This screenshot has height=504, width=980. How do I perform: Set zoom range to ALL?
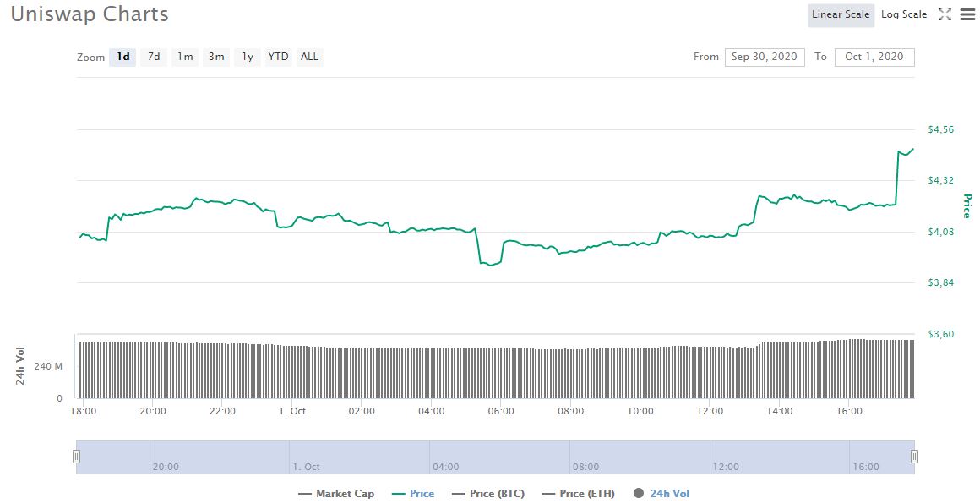click(309, 57)
